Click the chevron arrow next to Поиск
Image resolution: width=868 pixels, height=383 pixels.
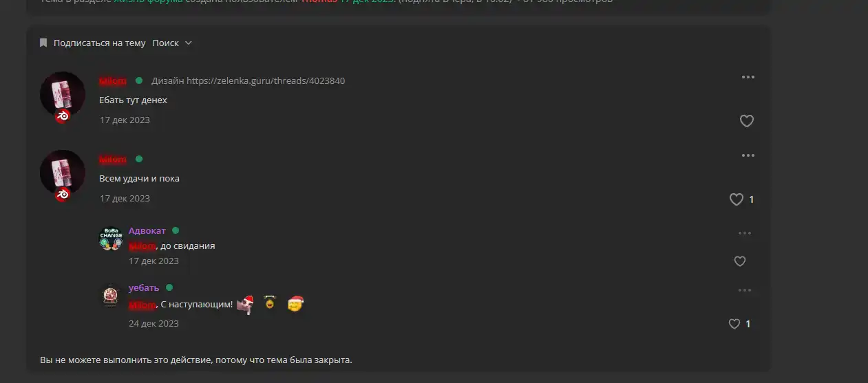(x=189, y=43)
